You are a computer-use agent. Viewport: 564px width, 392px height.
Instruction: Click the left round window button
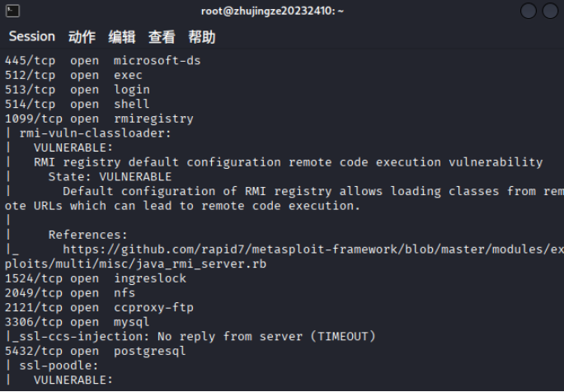(x=528, y=11)
